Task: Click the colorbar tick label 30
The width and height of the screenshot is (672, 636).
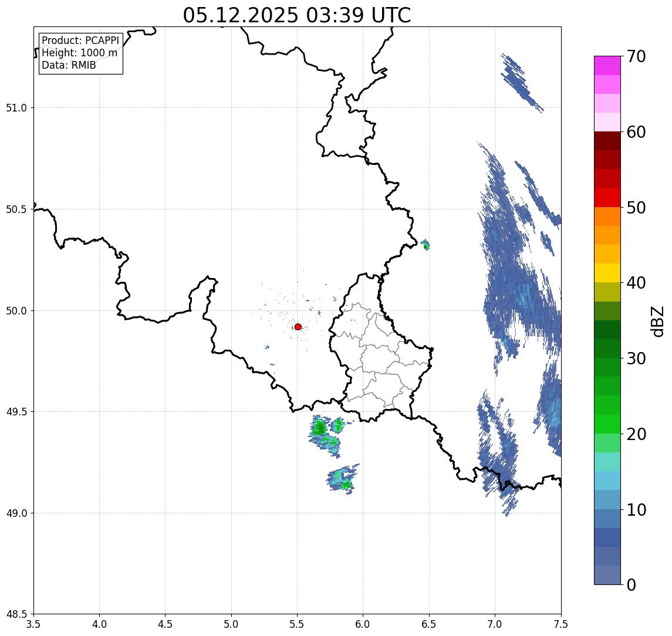Action: (636, 358)
